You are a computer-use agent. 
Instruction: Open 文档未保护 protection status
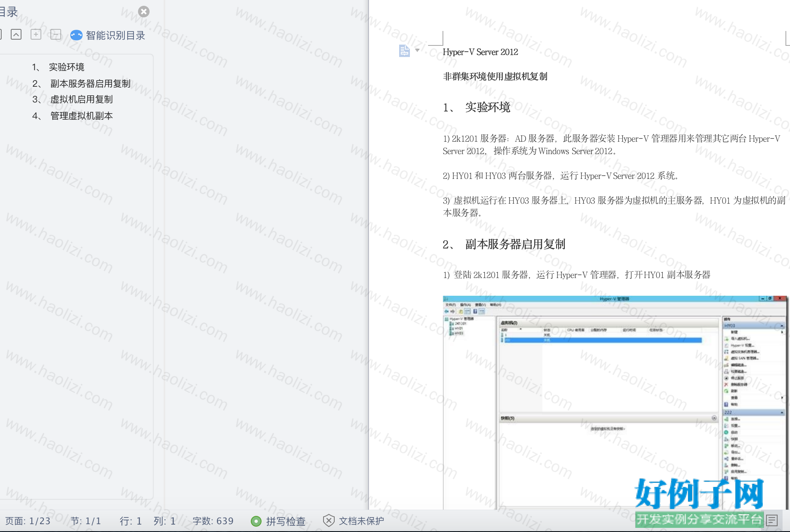tap(361, 521)
